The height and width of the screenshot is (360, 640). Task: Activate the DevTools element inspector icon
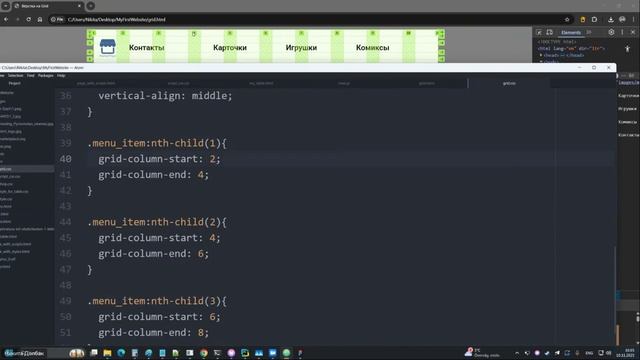click(x=539, y=32)
